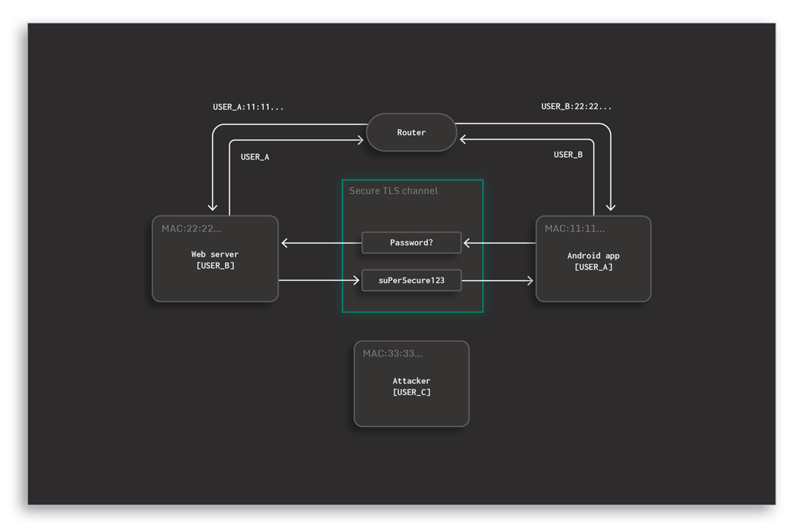The image size is (803, 532).
Task: Click arrowhead pointing down onto Android app
Action: tap(610, 206)
